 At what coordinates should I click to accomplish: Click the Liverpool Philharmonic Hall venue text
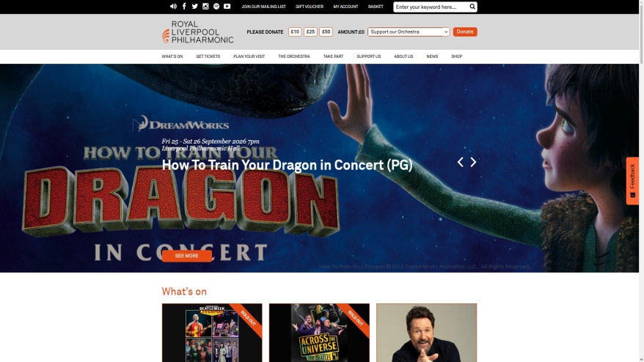(200, 148)
